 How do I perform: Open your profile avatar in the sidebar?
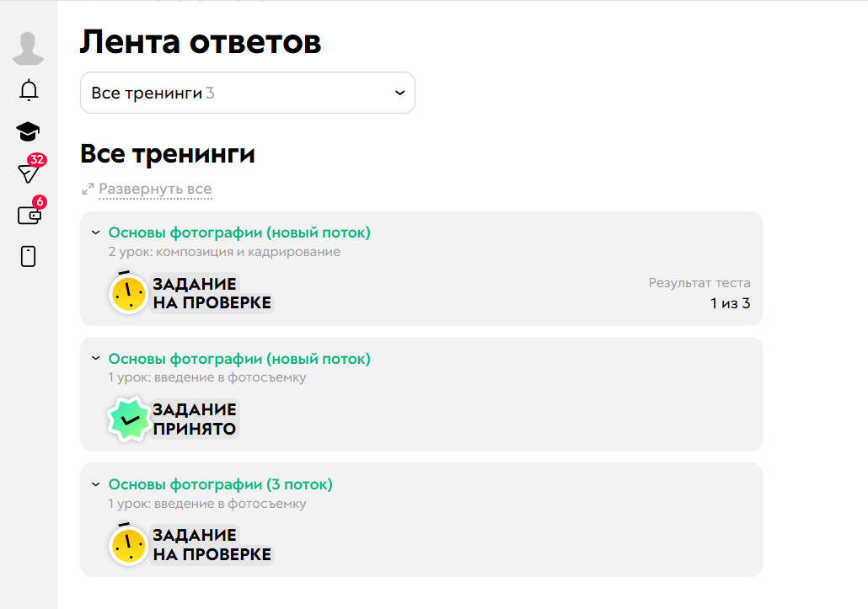pyautogui.click(x=28, y=48)
